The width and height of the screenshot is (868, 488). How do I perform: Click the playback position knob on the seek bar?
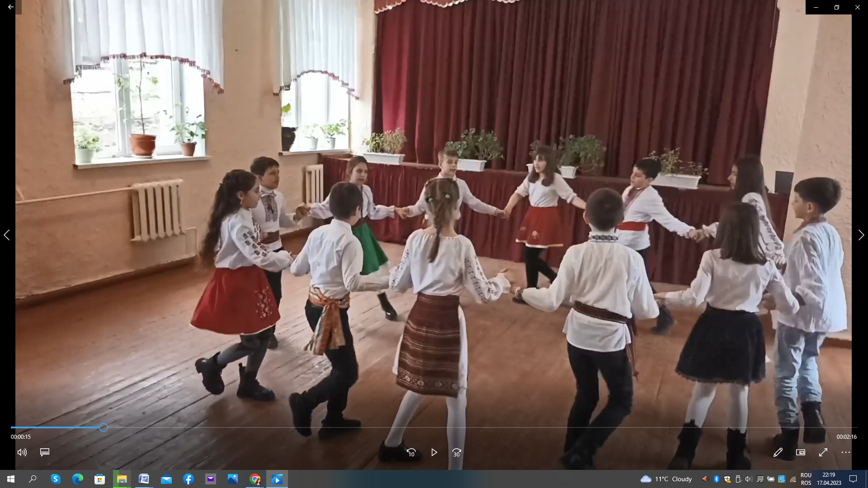pos(104,427)
